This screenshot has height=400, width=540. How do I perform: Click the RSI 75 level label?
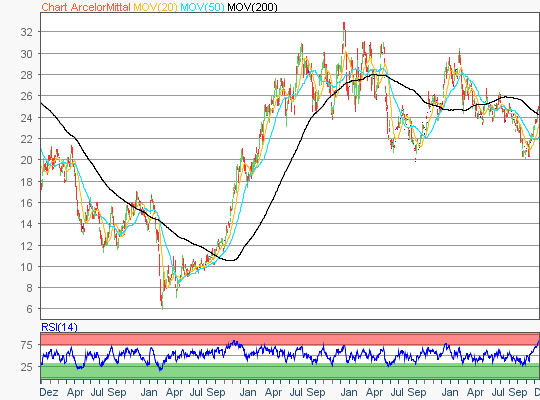click(27, 345)
